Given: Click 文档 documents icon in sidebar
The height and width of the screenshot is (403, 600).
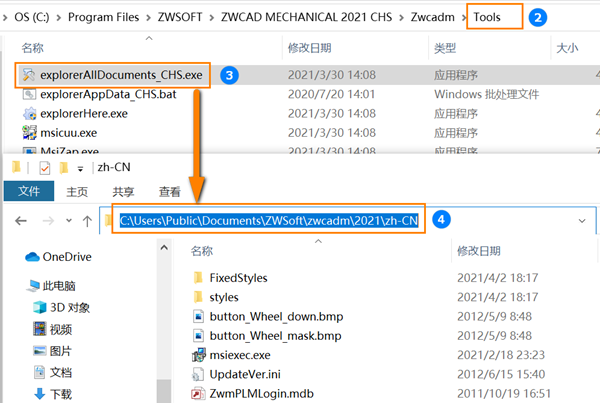Looking at the screenshot, I should tap(40, 372).
